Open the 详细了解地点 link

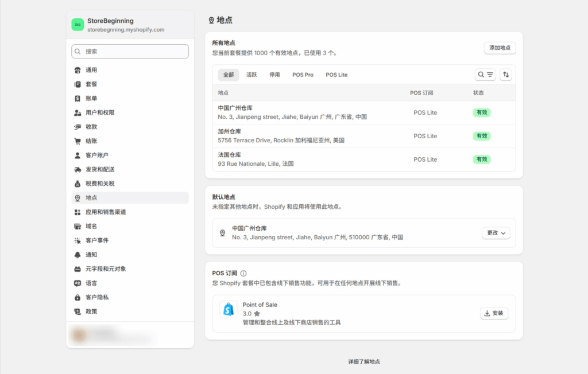click(364, 362)
